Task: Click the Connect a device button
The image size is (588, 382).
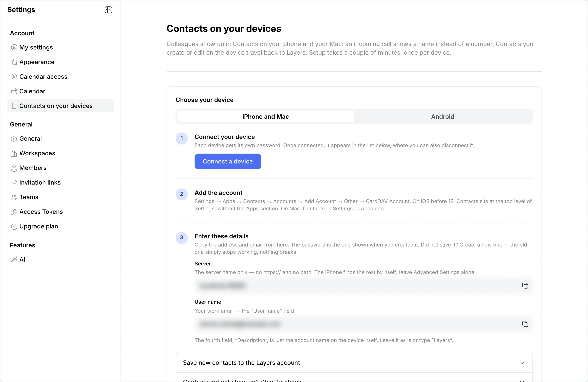Action: [228, 162]
